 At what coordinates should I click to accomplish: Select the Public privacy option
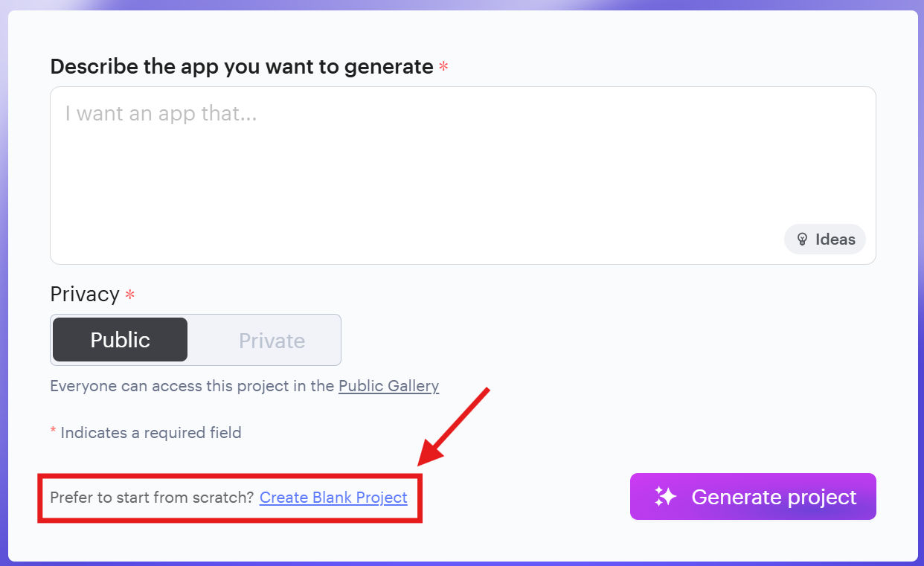pyautogui.click(x=120, y=340)
